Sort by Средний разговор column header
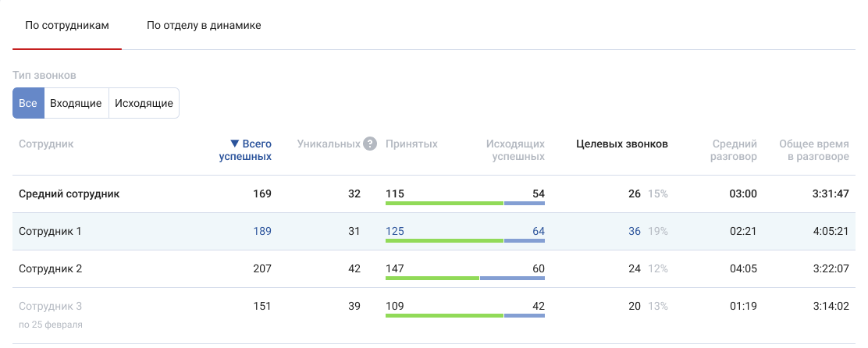Image resolution: width=868 pixels, height=348 pixels. click(x=734, y=150)
